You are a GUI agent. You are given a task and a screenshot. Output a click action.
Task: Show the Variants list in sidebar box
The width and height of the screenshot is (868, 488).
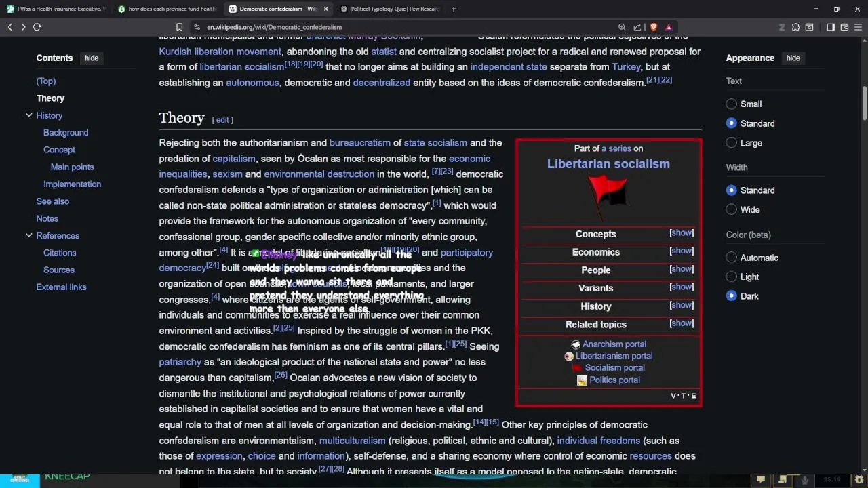682,287
